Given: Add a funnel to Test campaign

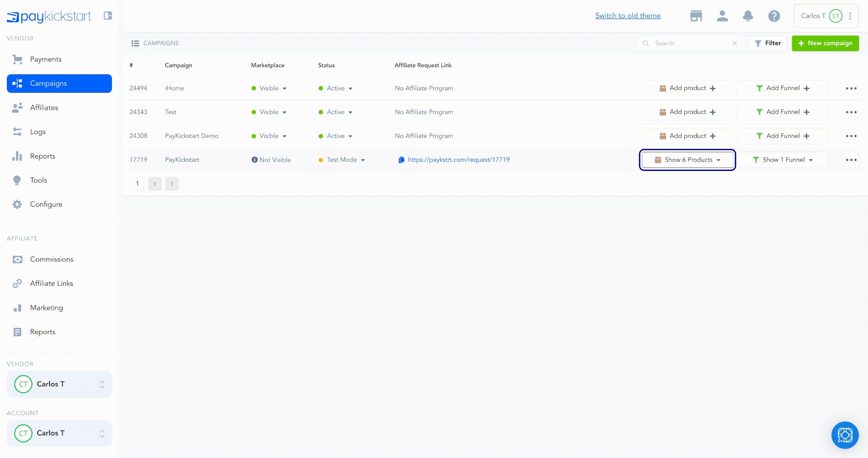Looking at the screenshot, I should (x=783, y=112).
